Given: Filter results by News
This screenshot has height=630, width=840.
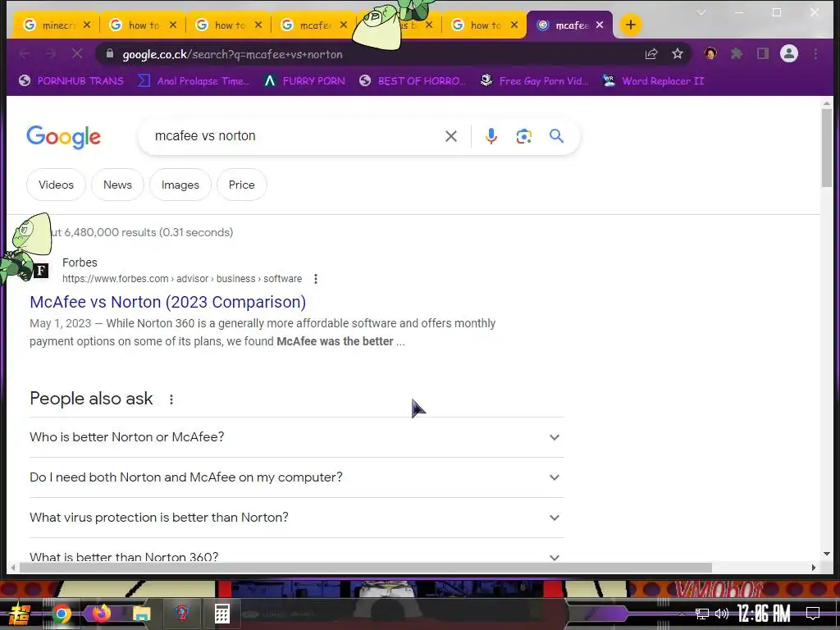Looking at the screenshot, I should [117, 185].
